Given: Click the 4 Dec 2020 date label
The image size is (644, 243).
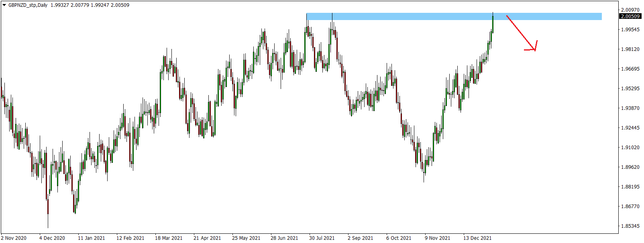Looking at the screenshot, I should click(52, 238).
